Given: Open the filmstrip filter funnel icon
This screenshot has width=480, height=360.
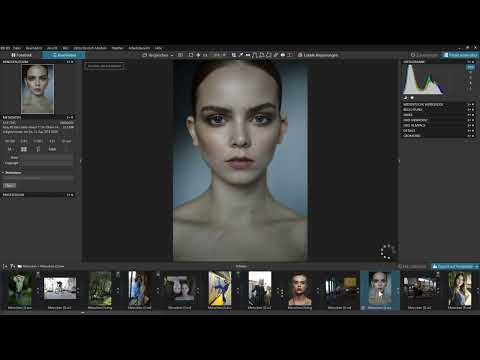Looking at the screenshot, I should 12,266.
